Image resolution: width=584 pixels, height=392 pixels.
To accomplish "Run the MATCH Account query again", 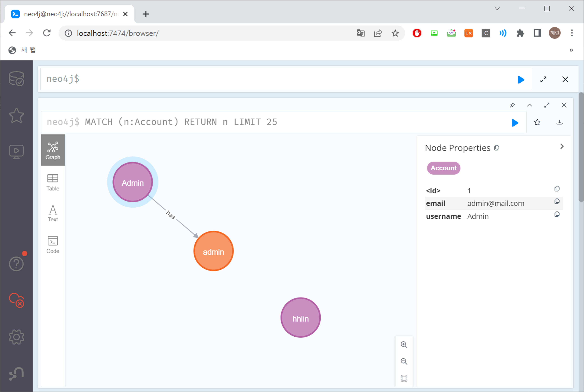I will click(x=515, y=123).
